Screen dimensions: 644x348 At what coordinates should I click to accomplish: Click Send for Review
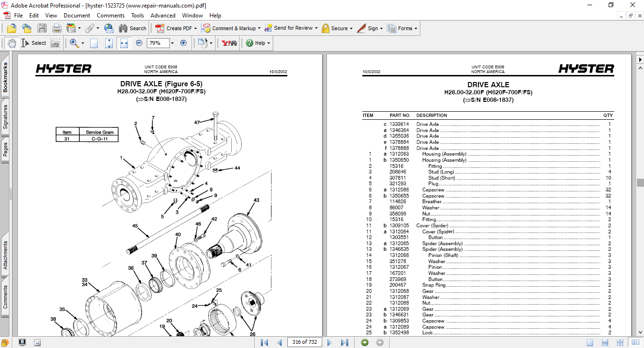(288, 28)
